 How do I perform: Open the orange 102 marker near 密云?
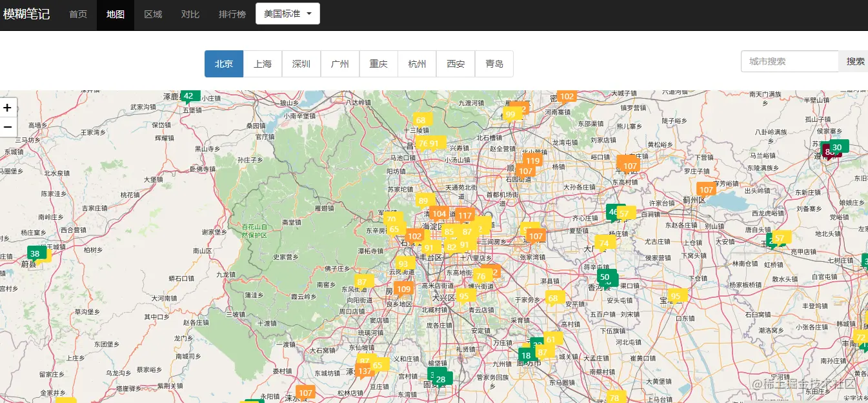pyautogui.click(x=567, y=97)
